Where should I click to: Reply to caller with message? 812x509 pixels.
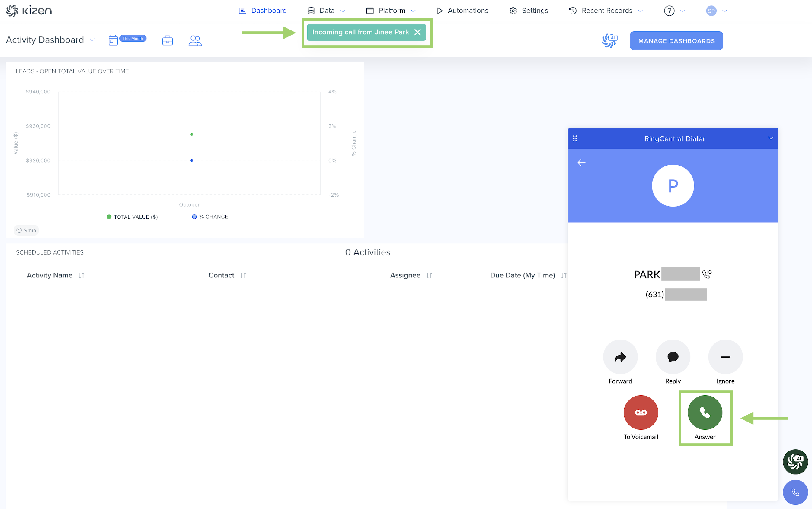coord(673,357)
